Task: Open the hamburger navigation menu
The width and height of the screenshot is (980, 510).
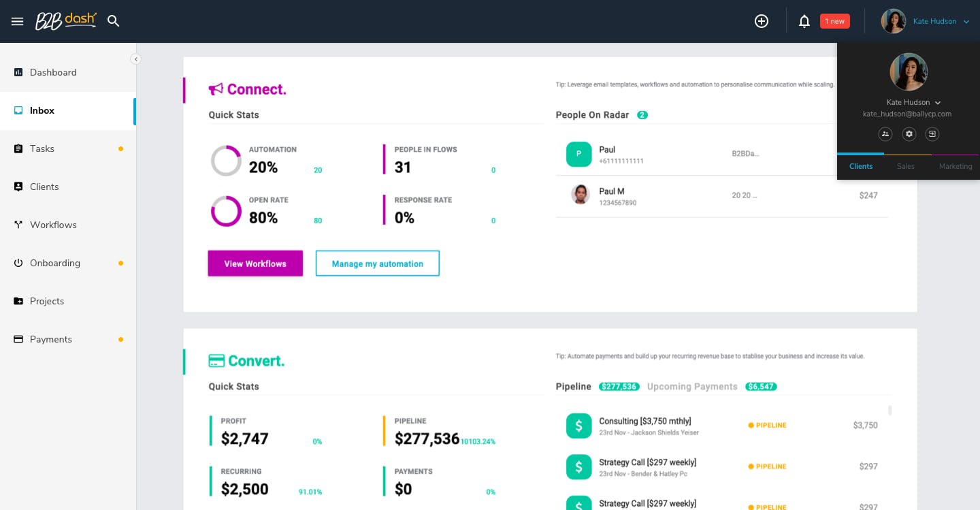Action: point(18,21)
